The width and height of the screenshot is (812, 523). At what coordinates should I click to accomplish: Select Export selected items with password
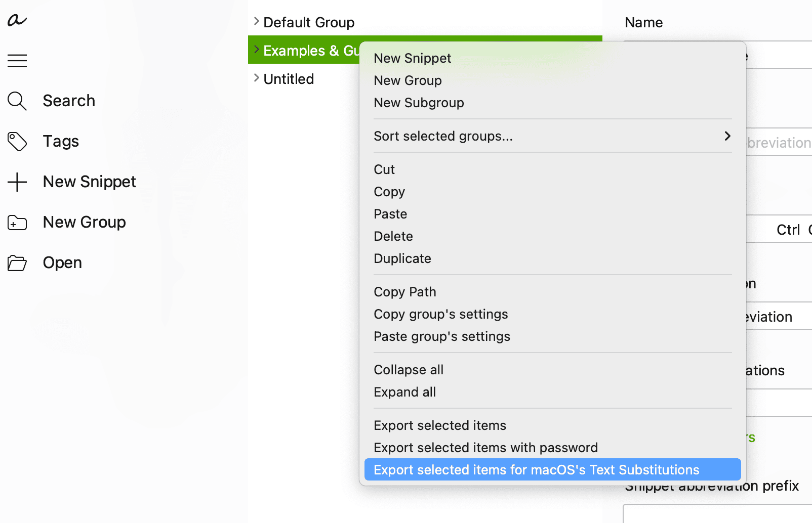coord(485,447)
